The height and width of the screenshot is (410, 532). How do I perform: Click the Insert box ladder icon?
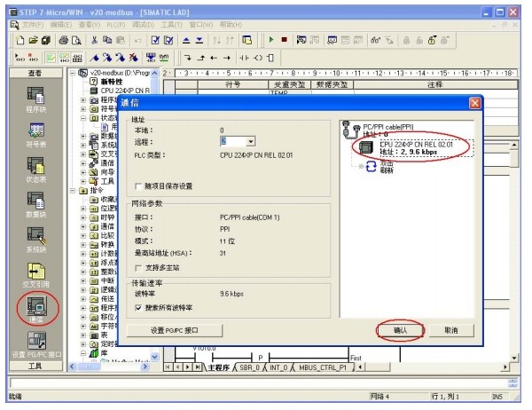tap(270, 58)
